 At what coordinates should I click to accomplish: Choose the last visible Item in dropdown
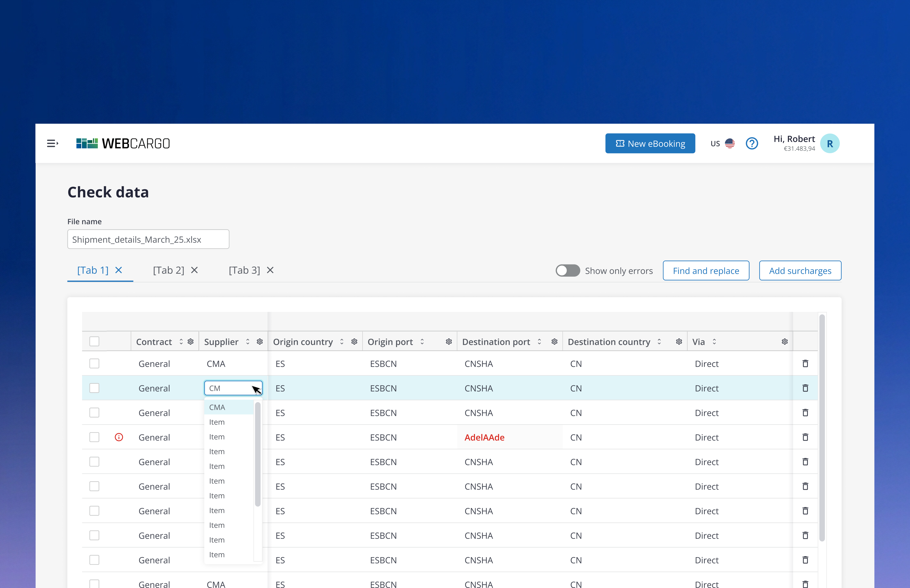coord(229,555)
